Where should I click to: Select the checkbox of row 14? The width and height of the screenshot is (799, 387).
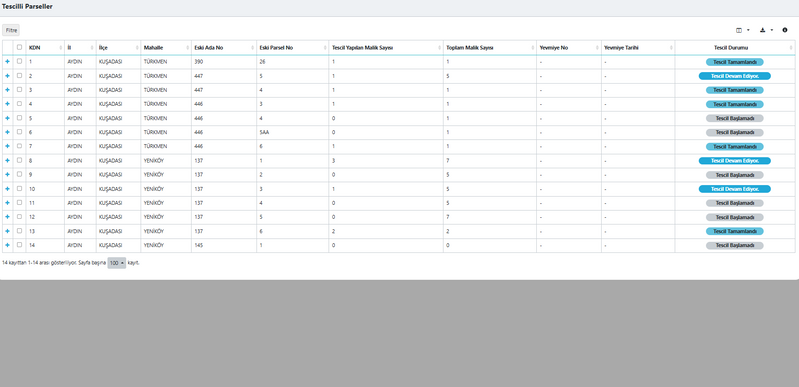pos(19,245)
